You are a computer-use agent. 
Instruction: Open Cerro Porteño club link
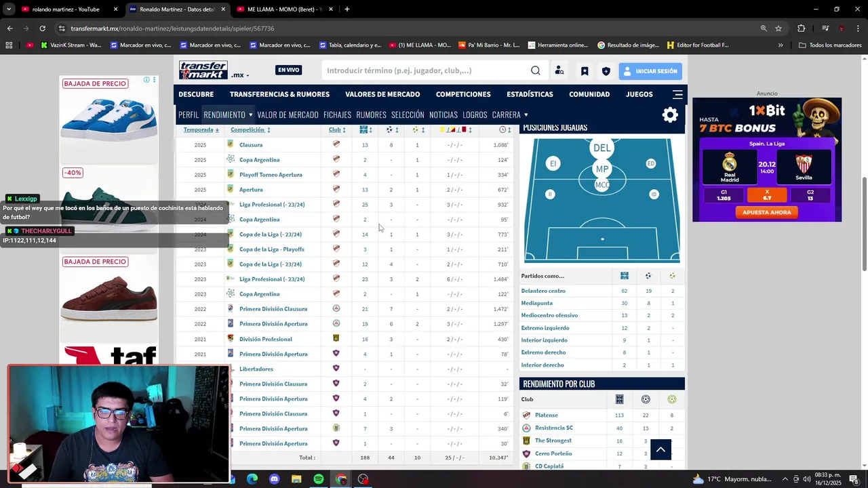[x=553, y=453]
